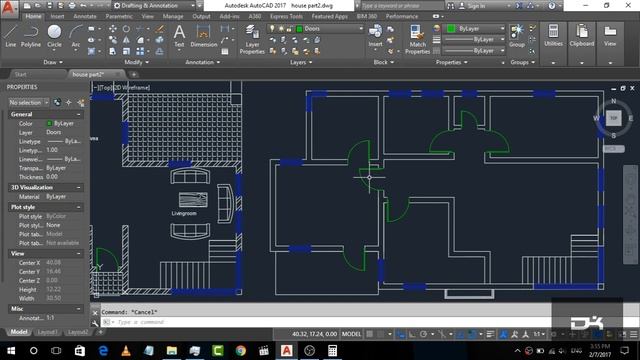Image resolution: width=640 pixels, height=360 pixels.
Task: Click the Help question mark icon
Action: pos(552,6)
